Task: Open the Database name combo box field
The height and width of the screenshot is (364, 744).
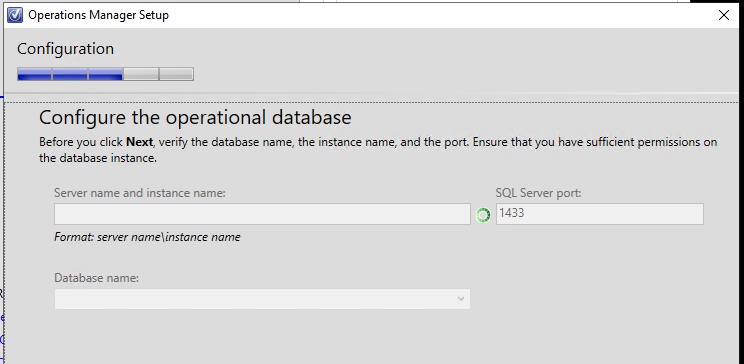Action: point(262,299)
